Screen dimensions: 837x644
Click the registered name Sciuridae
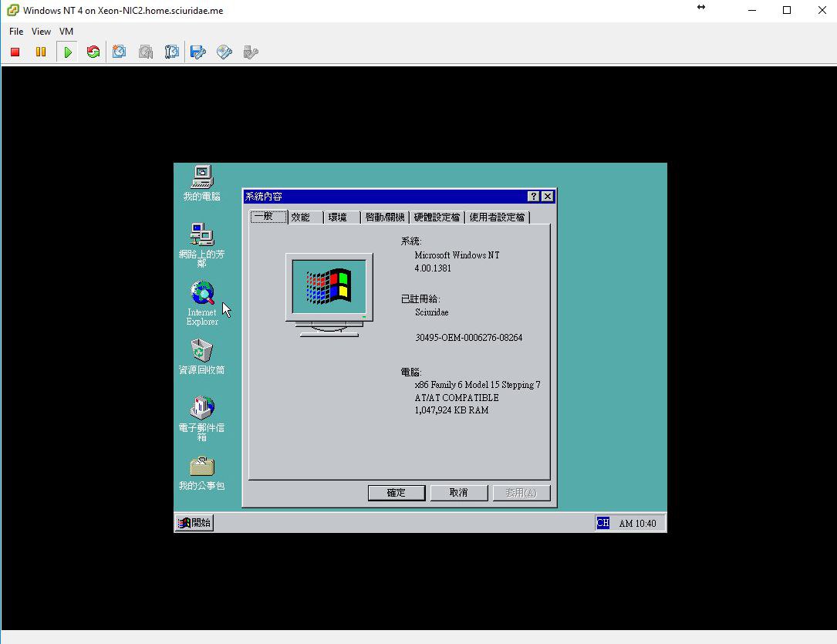point(432,312)
